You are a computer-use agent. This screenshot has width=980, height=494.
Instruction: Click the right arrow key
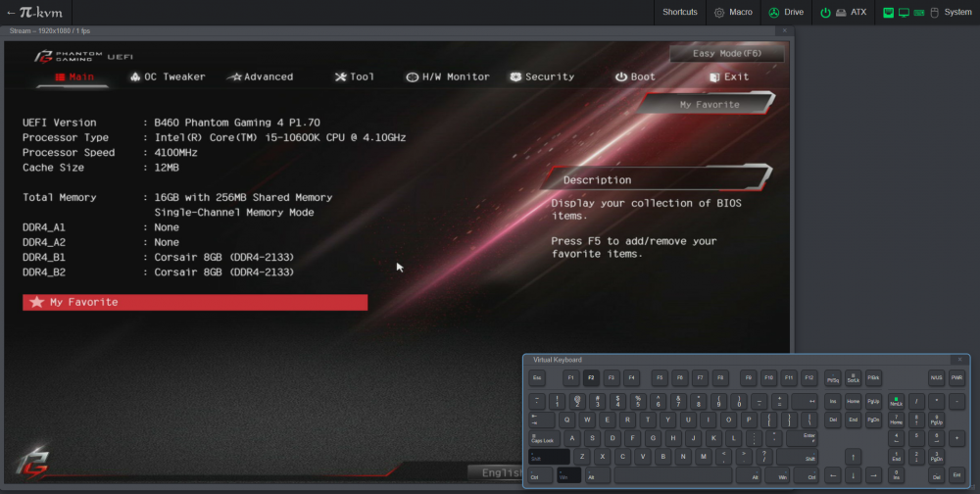(874, 475)
